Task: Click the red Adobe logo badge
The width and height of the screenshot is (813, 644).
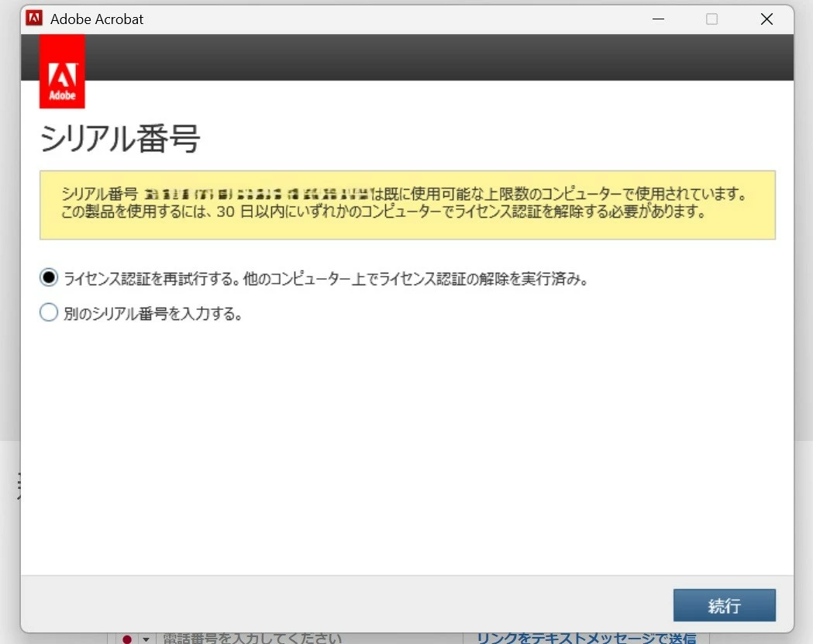Action: [x=62, y=71]
